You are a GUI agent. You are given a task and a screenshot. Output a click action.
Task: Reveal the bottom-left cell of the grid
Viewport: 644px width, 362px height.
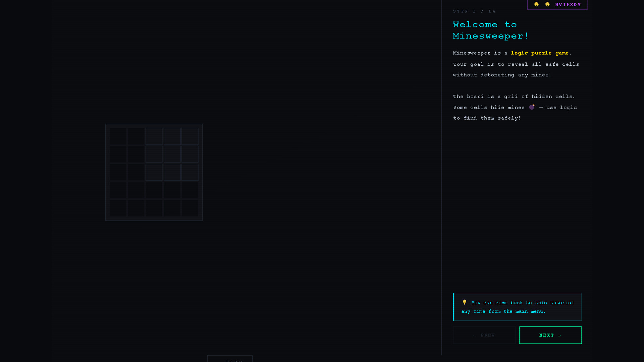tap(118, 208)
